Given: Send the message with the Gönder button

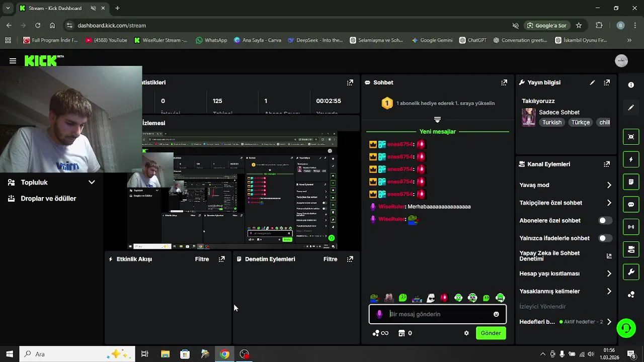Looking at the screenshot, I should 491,333.
